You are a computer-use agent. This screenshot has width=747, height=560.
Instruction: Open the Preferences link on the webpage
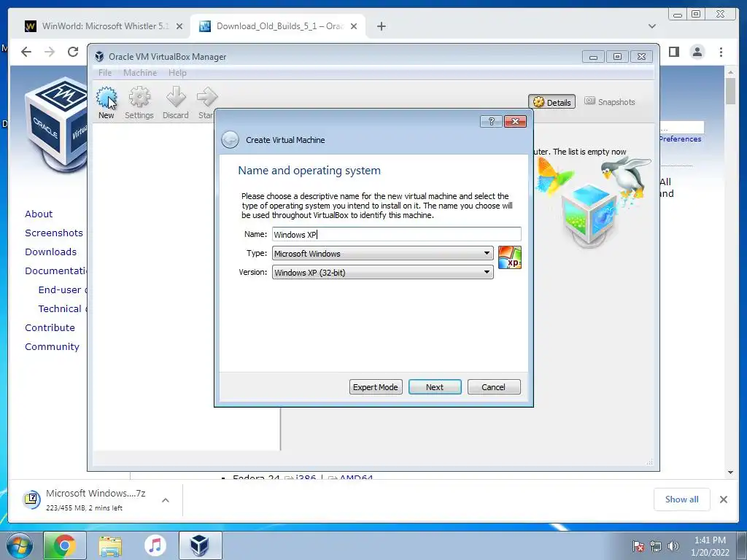tap(680, 139)
